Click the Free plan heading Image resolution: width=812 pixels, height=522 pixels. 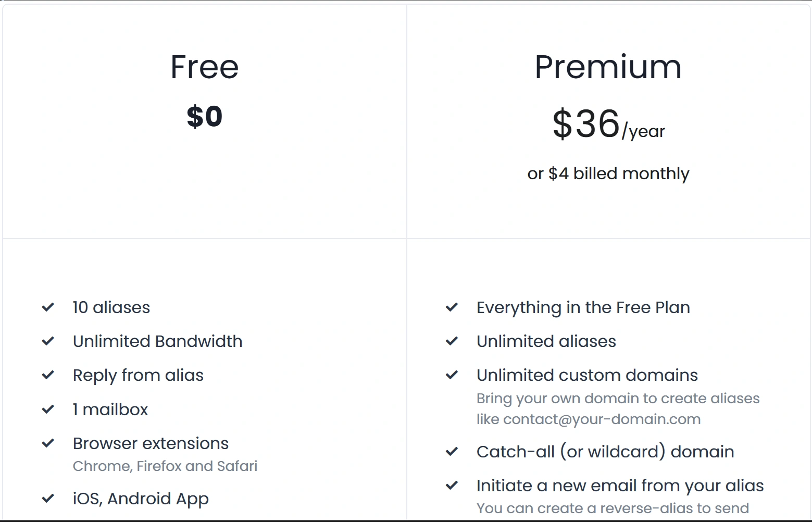pyautogui.click(x=204, y=67)
